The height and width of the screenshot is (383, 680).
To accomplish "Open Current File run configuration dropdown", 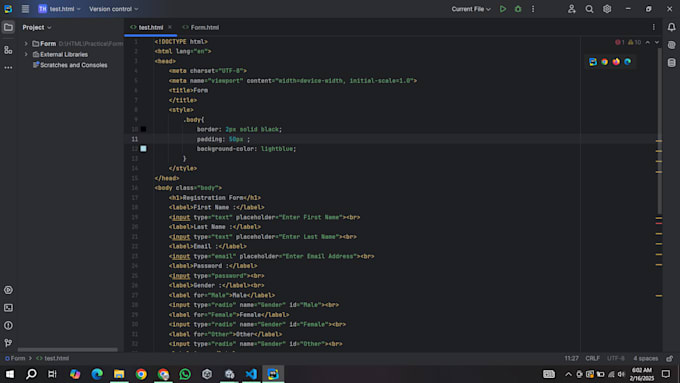I will [471, 9].
